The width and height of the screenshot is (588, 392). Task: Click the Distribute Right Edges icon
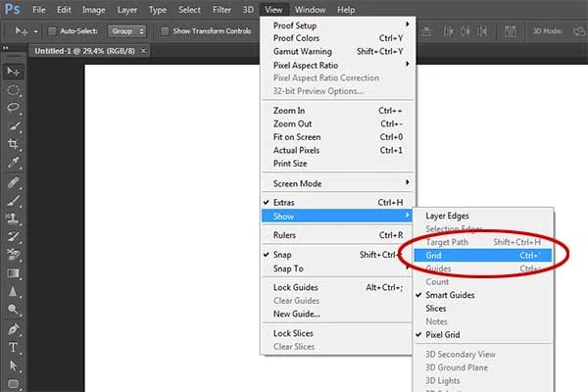[x=482, y=31]
